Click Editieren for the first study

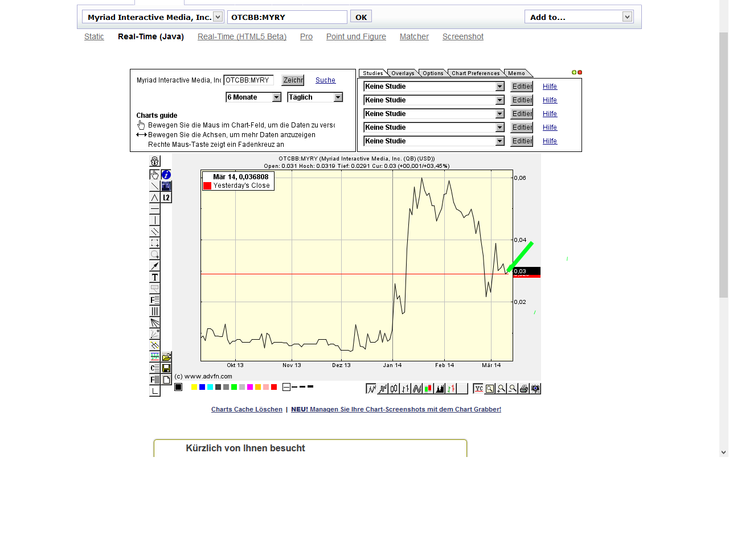[522, 87]
